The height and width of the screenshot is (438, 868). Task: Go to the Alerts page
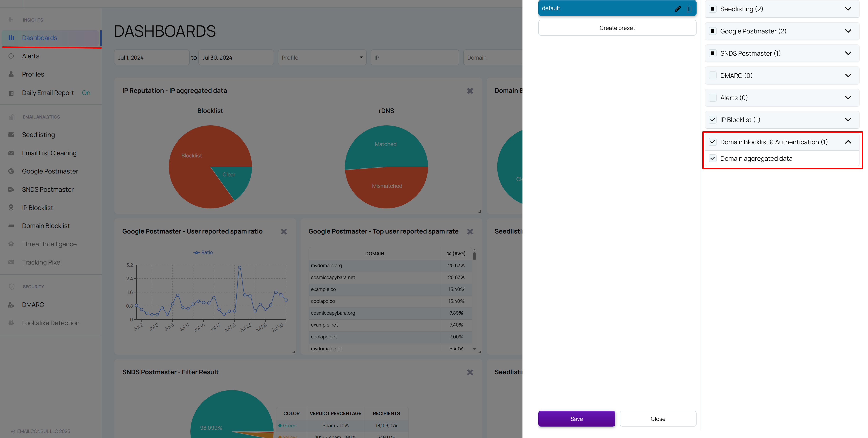point(31,56)
